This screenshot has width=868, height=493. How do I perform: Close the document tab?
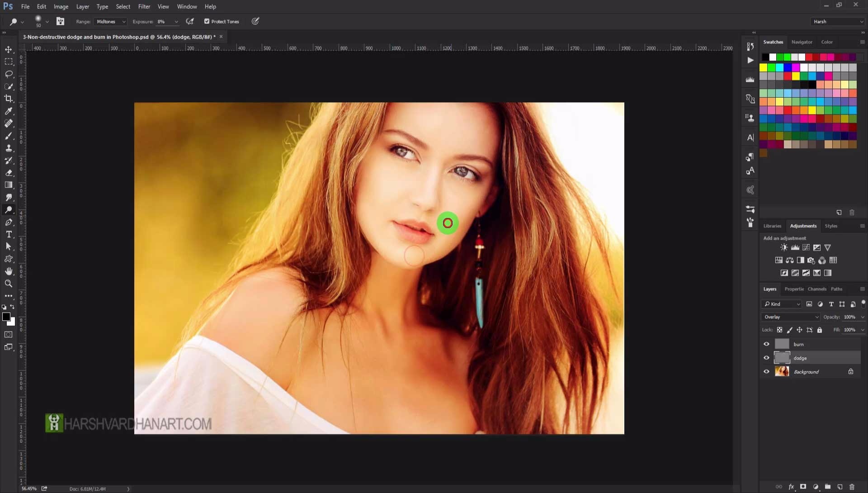coord(221,37)
